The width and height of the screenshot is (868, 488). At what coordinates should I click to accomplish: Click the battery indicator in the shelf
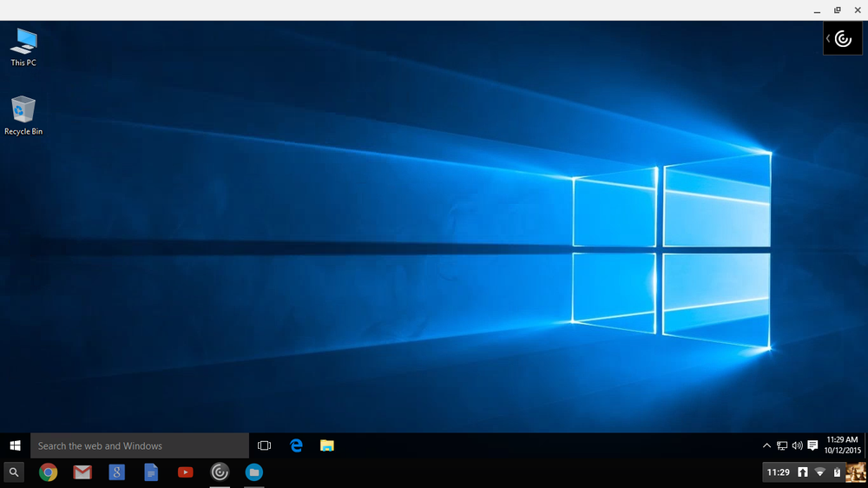tap(837, 472)
